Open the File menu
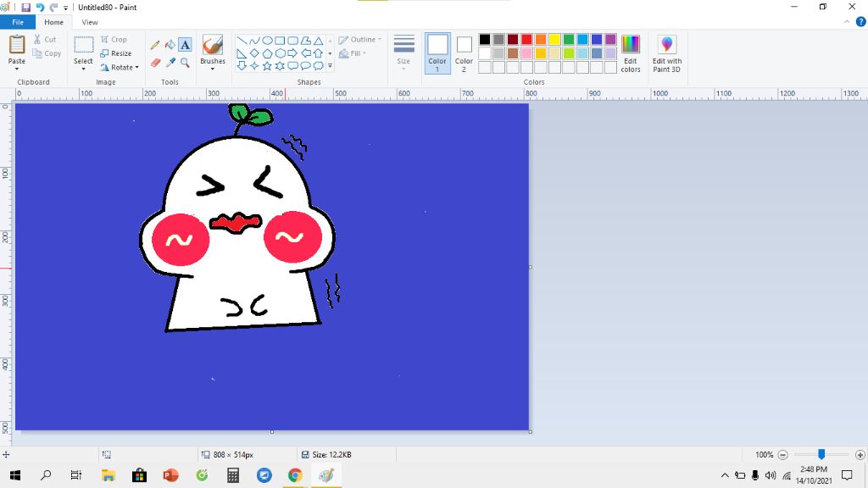 tap(18, 22)
